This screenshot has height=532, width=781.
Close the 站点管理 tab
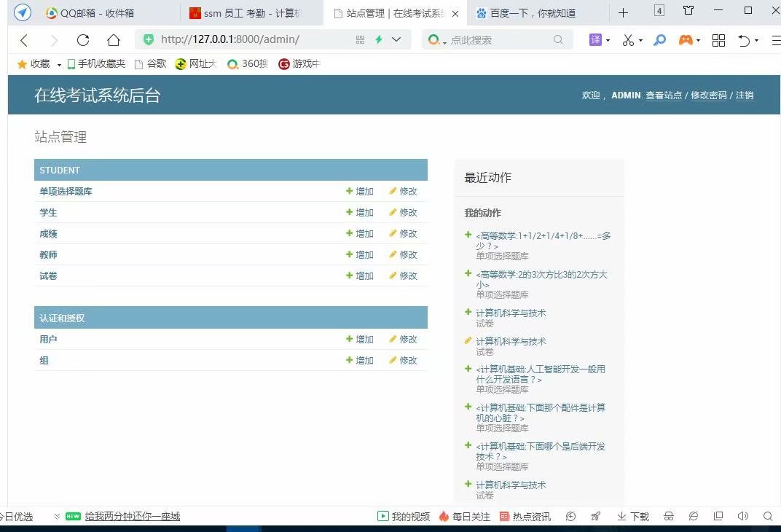coord(455,14)
